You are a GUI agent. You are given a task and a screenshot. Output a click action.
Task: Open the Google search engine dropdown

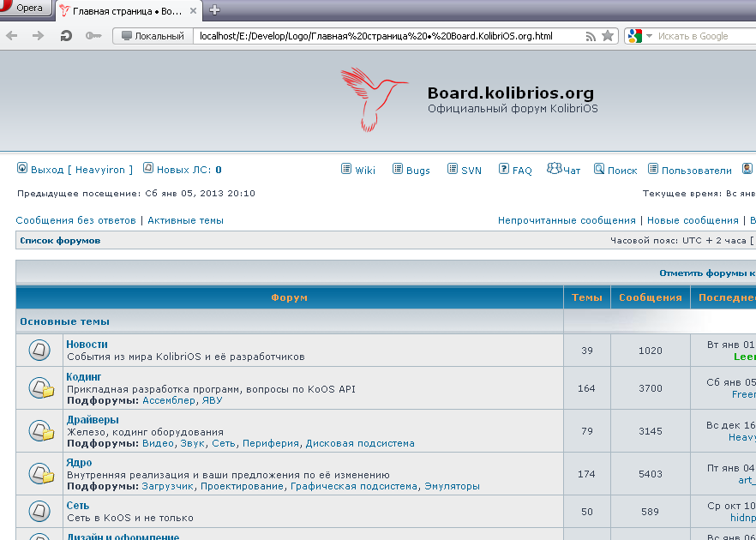[x=639, y=36]
